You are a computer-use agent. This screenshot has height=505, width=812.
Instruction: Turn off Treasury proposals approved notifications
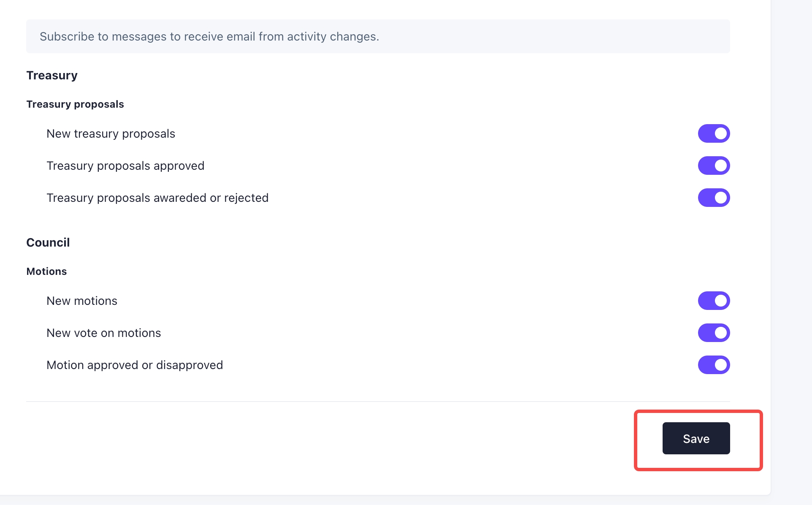pyautogui.click(x=714, y=166)
